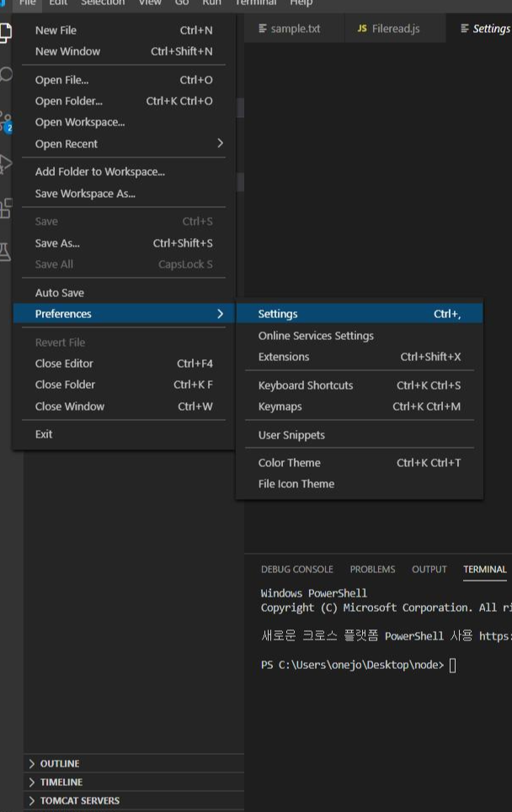
Task: Click the JS icon on Fileread.js tab
Action: click(x=362, y=29)
